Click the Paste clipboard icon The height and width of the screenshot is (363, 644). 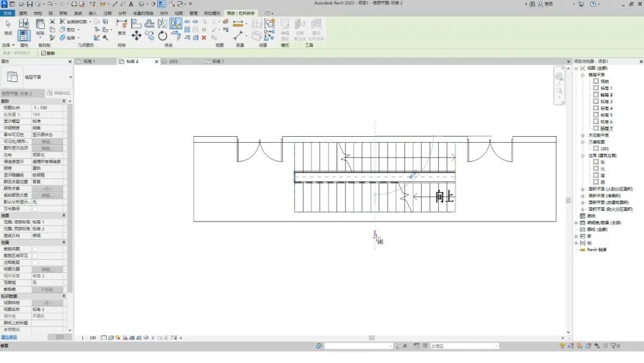40,24
